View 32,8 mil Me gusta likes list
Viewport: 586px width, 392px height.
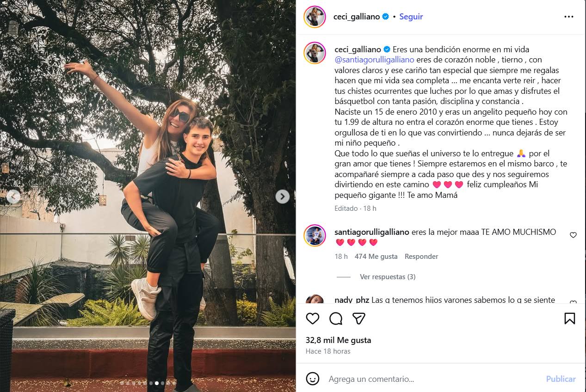[338, 340]
